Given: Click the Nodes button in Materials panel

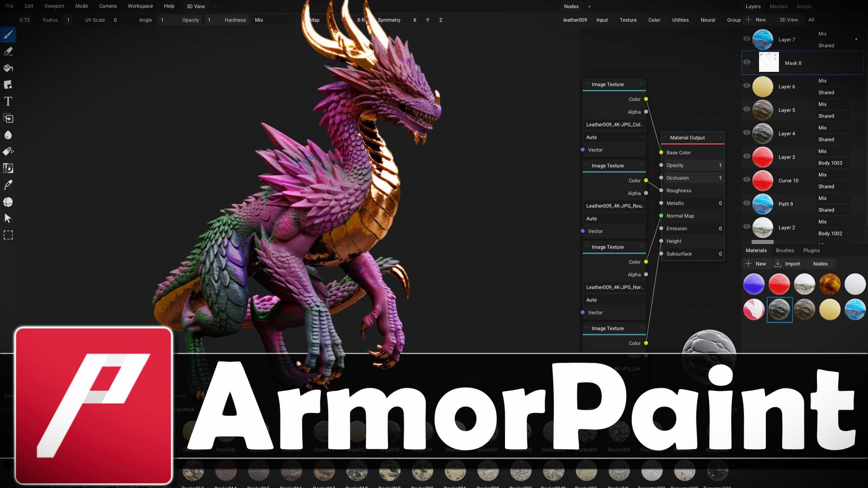Looking at the screenshot, I should [820, 264].
